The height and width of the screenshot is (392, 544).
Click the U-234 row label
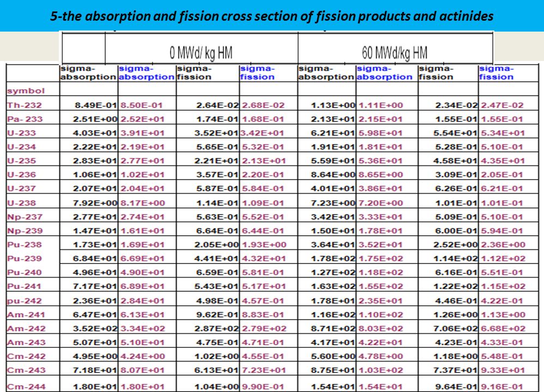point(21,147)
